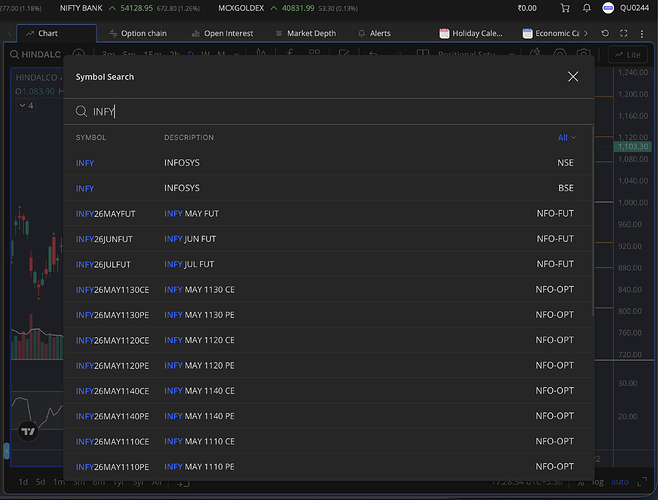The height and width of the screenshot is (500, 658).
Task: Open the shopping cart icon
Action: 565,8
